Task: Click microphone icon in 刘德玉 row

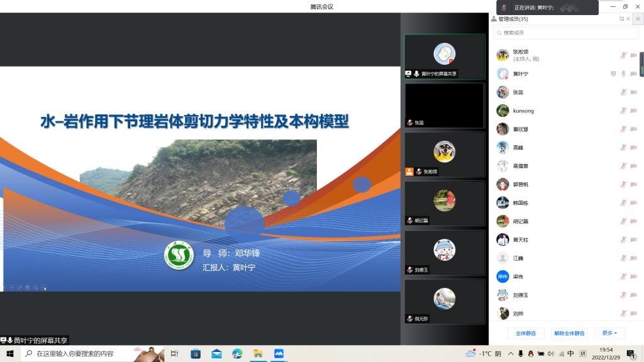Action: [623, 295]
